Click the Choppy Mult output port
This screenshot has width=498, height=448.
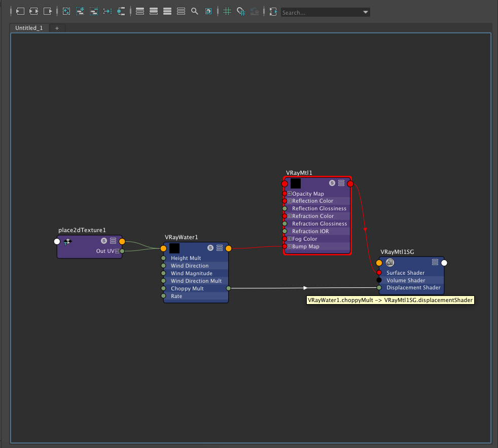228,288
